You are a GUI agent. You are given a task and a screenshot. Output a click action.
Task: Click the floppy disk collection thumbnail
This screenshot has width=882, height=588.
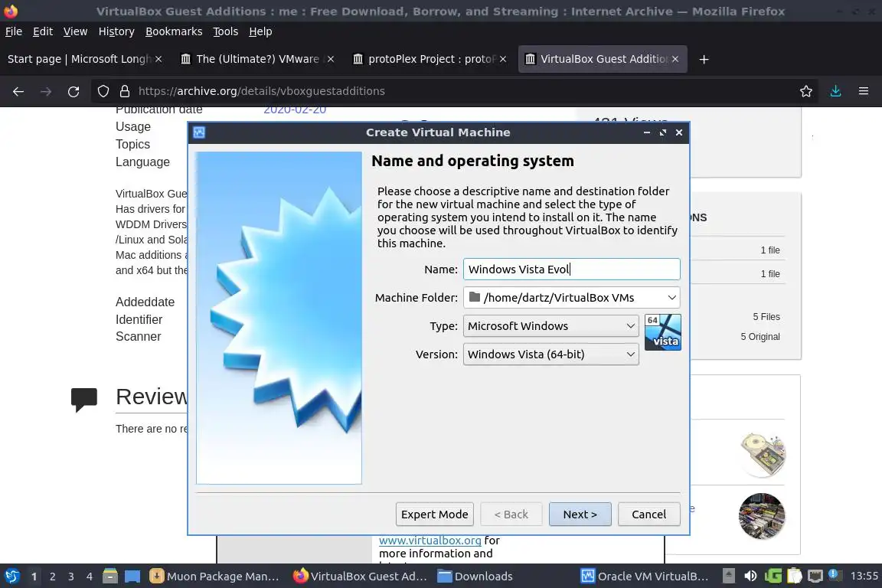click(x=763, y=455)
